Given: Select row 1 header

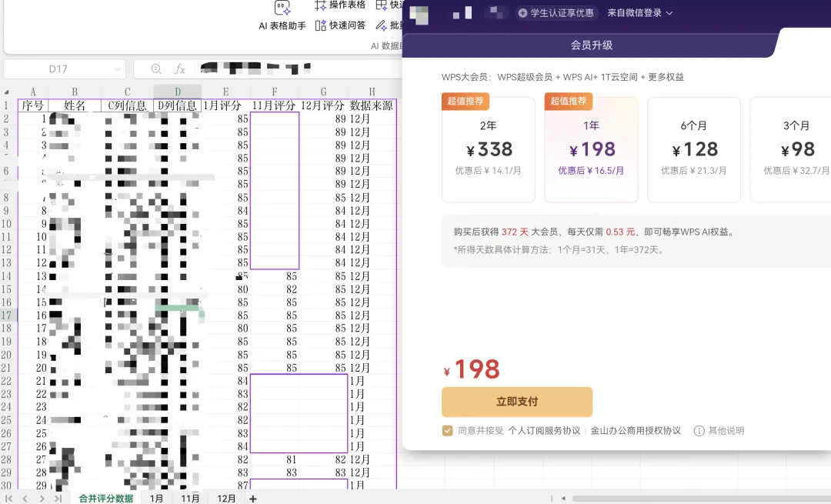Looking at the screenshot, I should [x=7, y=105].
